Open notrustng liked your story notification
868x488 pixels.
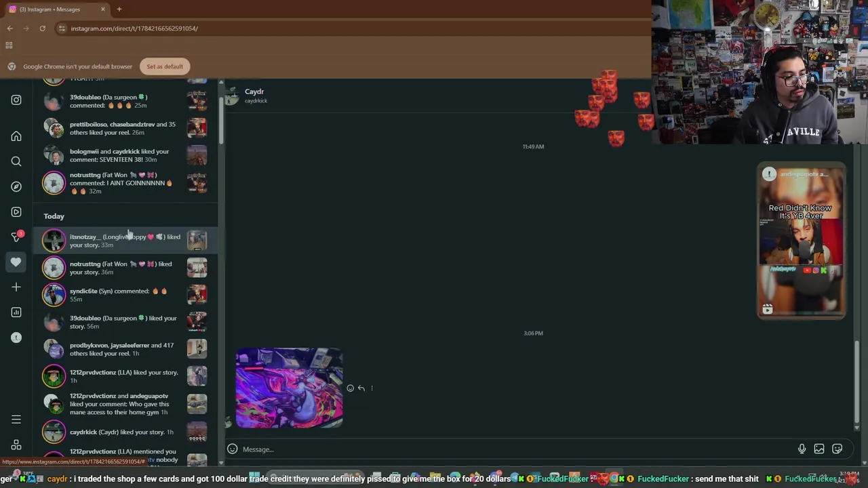pyautogui.click(x=125, y=268)
